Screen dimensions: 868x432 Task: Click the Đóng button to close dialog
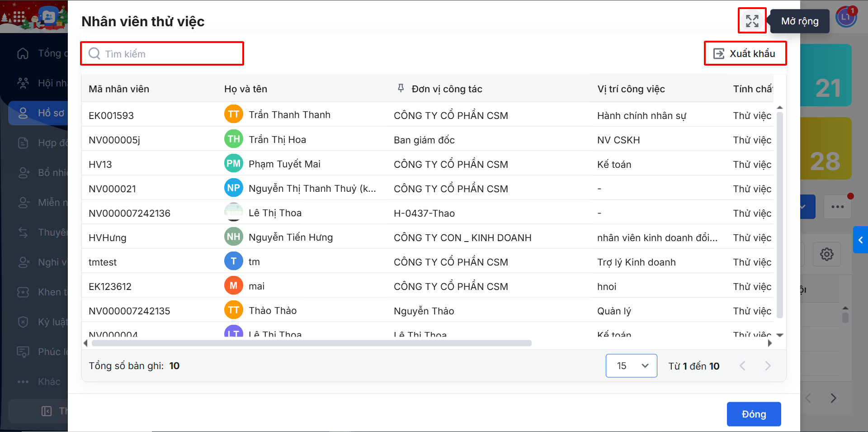(754, 414)
